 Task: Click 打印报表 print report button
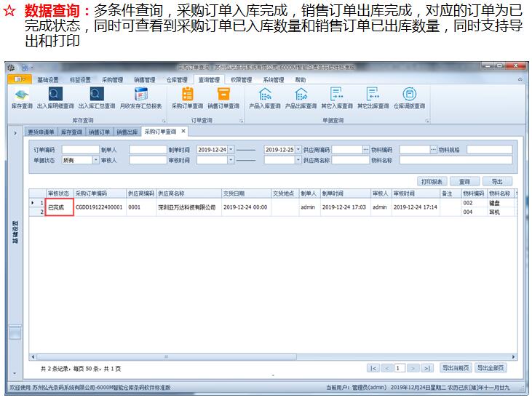[x=432, y=182]
